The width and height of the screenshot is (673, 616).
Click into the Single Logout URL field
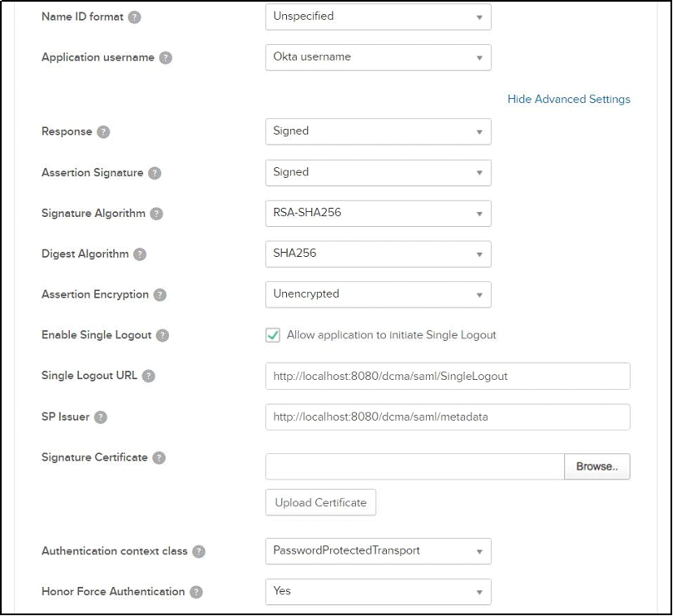pyautogui.click(x=448, y=377)
